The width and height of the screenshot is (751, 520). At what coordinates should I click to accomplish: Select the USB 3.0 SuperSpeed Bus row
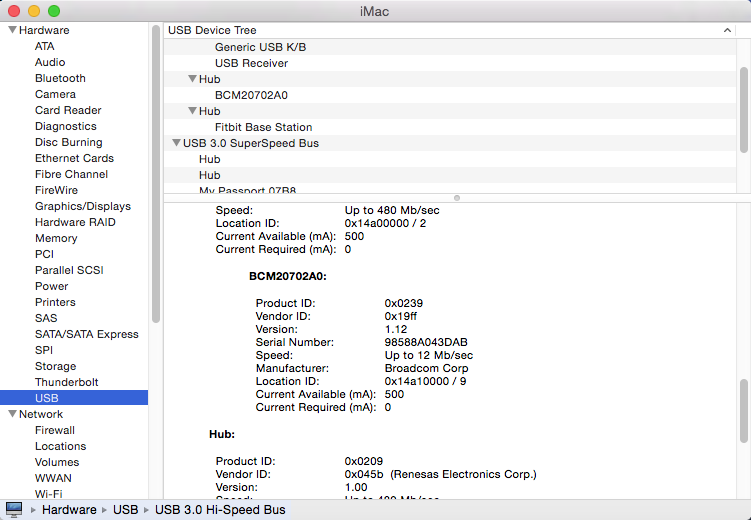point(450,143)
